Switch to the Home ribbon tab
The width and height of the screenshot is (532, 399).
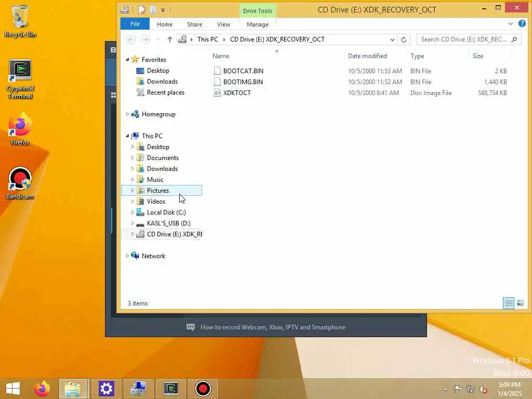click(x=165, y=24)
